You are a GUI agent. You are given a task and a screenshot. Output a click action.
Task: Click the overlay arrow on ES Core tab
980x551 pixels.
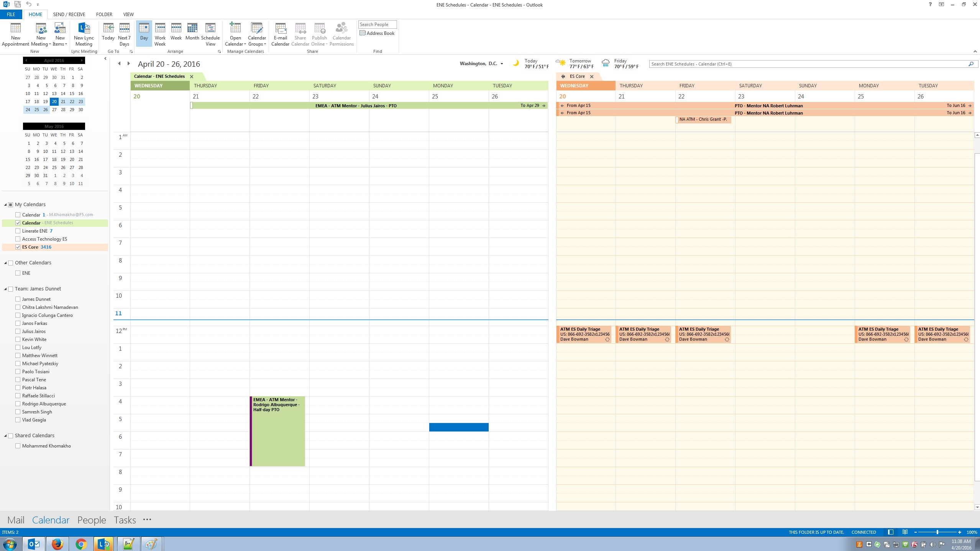tap(563, 76)
